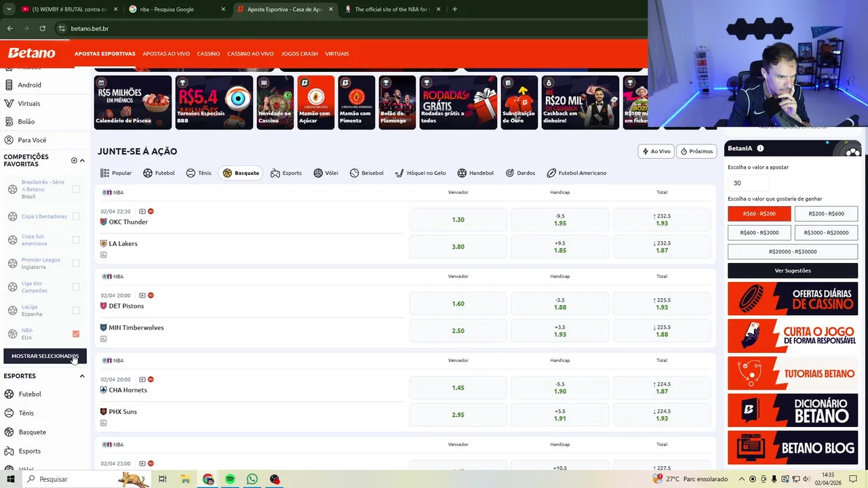Select R$60 - R$200 winnings range

click(x=759, y=213)
